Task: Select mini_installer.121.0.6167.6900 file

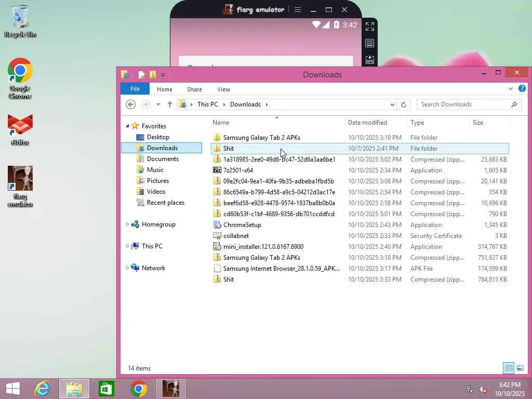Action: click(360, 246)
